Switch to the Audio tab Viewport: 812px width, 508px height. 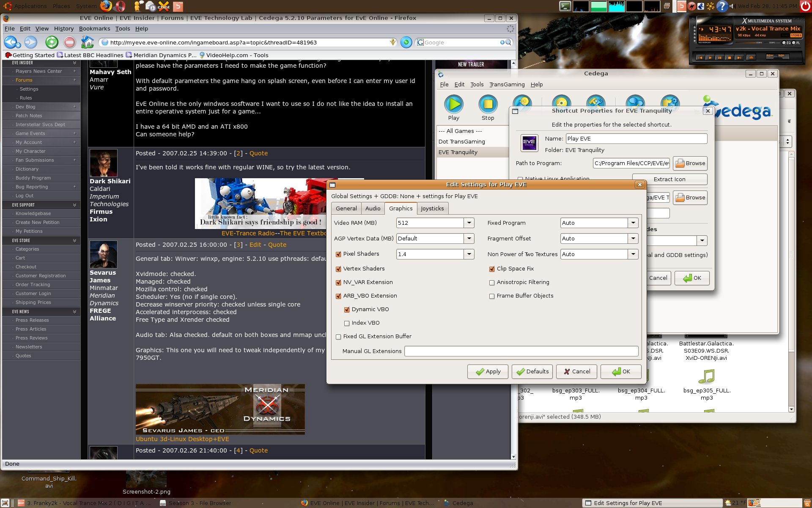tap(373, 209)
